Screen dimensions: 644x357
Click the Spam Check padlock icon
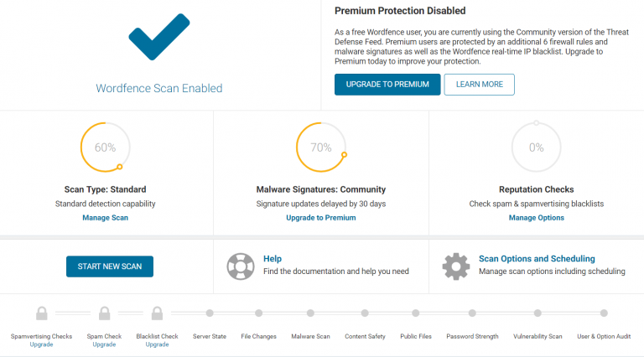[x=104, y=313]
